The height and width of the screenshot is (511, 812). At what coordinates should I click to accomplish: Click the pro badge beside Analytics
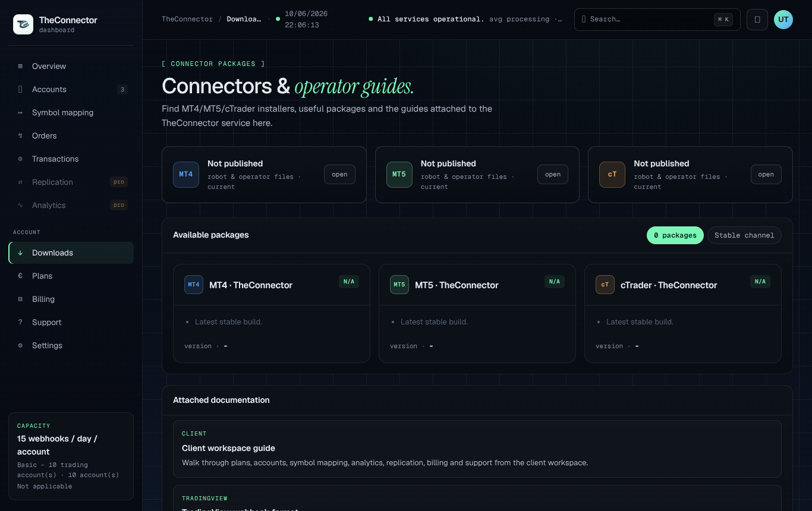119,205
